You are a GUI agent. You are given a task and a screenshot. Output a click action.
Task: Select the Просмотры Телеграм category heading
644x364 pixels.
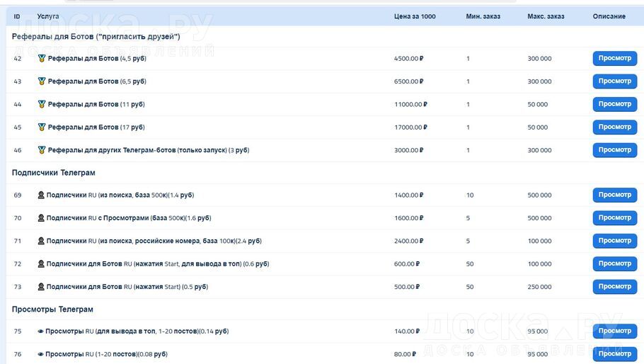coord(52,309)
